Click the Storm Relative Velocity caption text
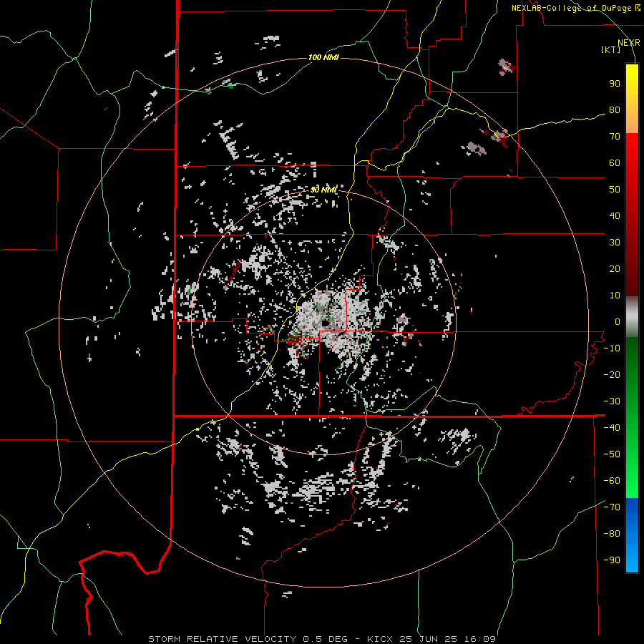Image resolution: width=644 pixels, height=644 pixels. click(322, 639)
